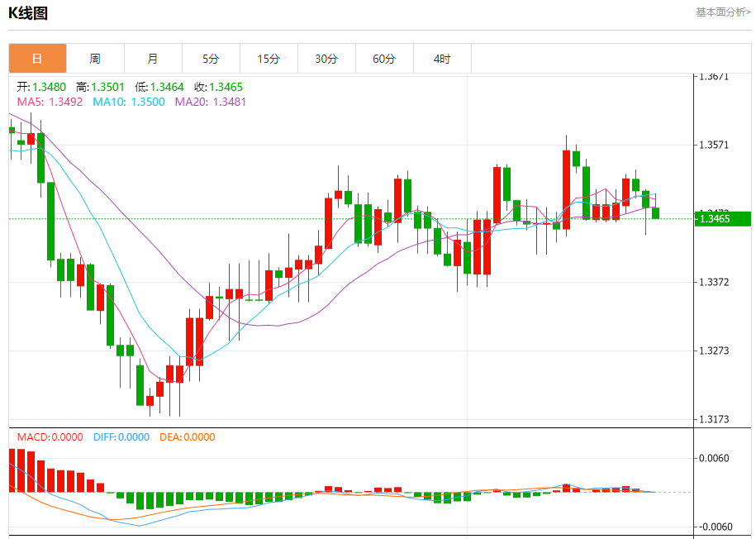Click the MACD:0.0000 indicator label
The width and height of the screenshot is (756, 539).
coord(50,437)
